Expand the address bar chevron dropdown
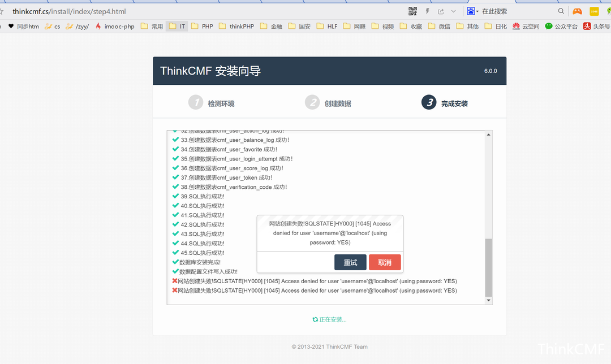This screenshot has height=364, width=611. coord(453,11)
